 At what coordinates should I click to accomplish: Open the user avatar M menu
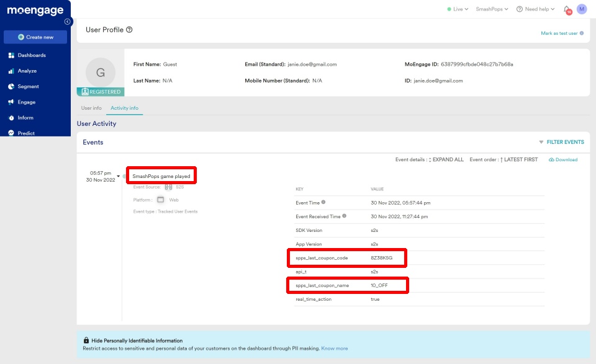(582, 9)
